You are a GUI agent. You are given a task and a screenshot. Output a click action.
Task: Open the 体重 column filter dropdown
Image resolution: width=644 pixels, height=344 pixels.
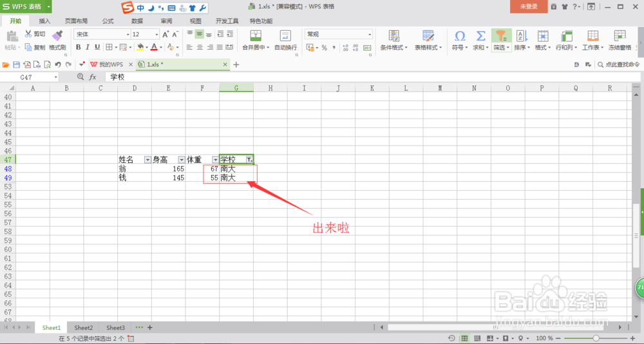(215, 160)
